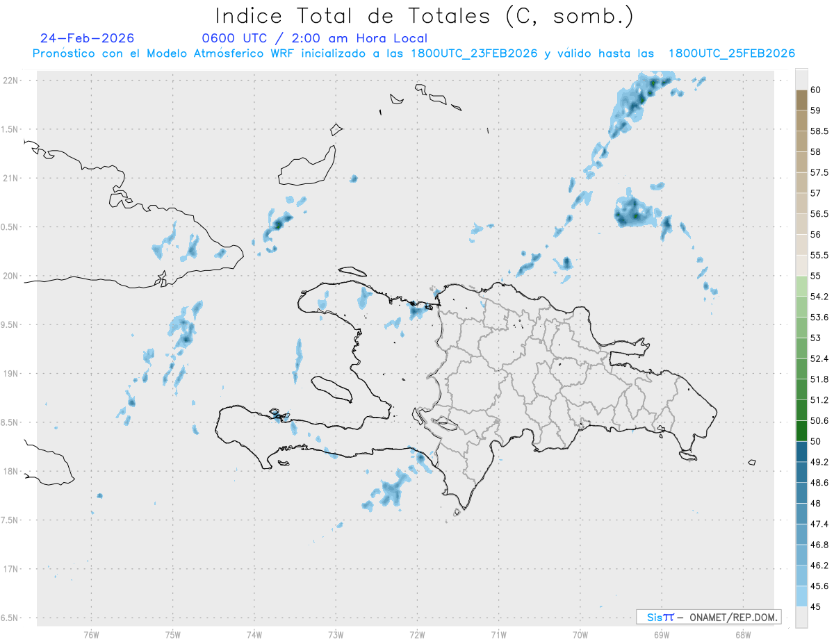834x644 pixels.
Task: Select the date label "24-Feb-2026"
Action: pos(87,38)
